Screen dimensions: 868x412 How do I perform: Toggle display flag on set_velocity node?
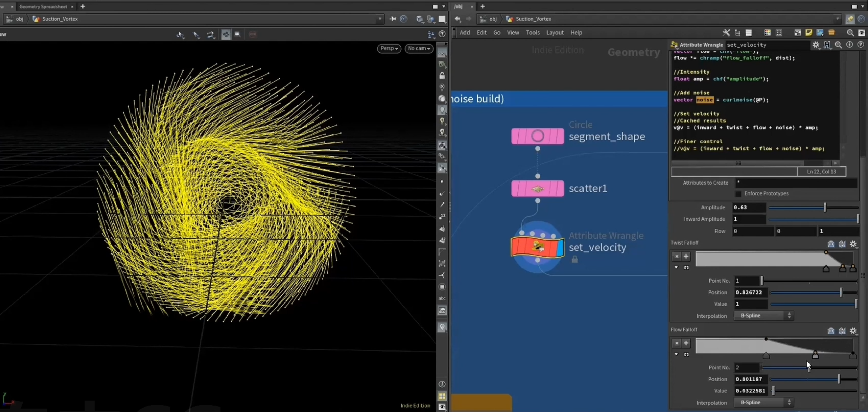coord(560,248)
